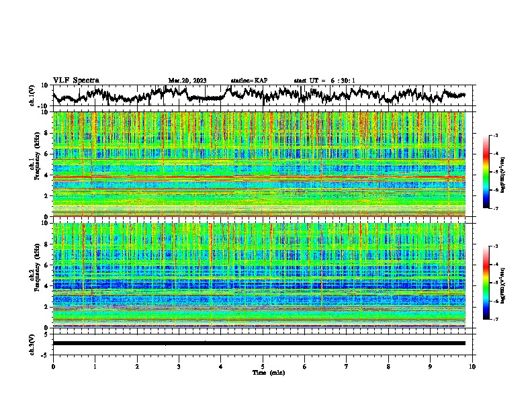The image size is (532, 411).
Task: Click time axis tick label "1"
Action: pos(95,367)
